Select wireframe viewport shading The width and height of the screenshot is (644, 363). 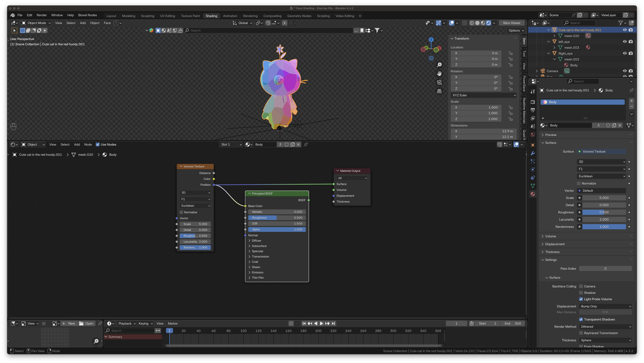point(472,23)
